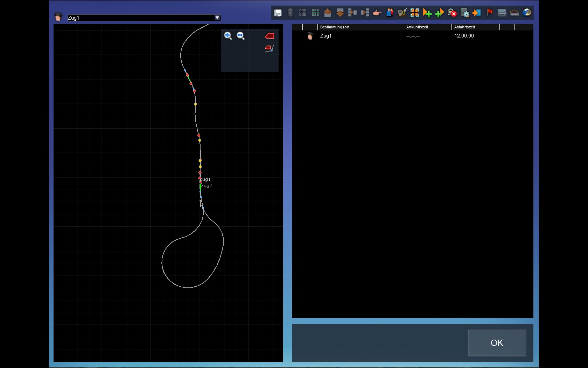588x368 pixels.
Task: Click the globe icon in toolbar
Action: [x=527, y=13]
